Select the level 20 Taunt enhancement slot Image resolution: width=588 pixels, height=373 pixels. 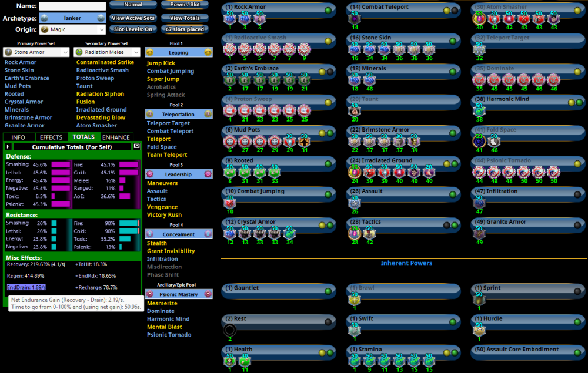355,110
